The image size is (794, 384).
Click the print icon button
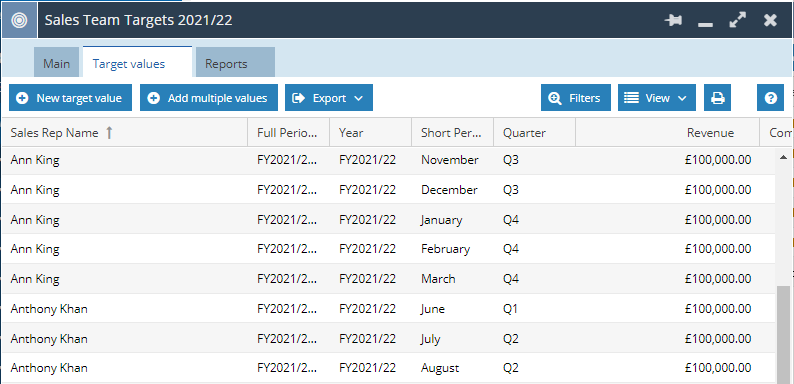718,98
